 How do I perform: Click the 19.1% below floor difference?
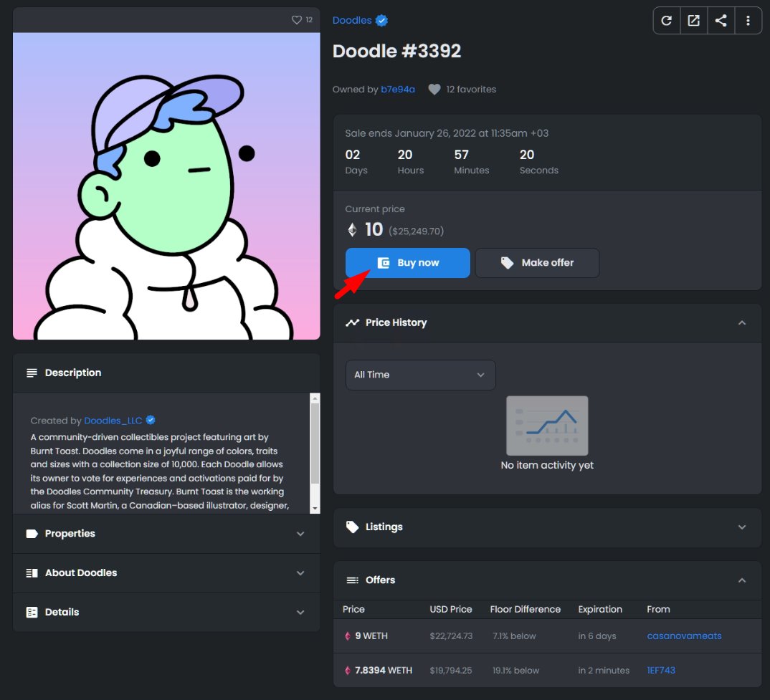(515, 670)
